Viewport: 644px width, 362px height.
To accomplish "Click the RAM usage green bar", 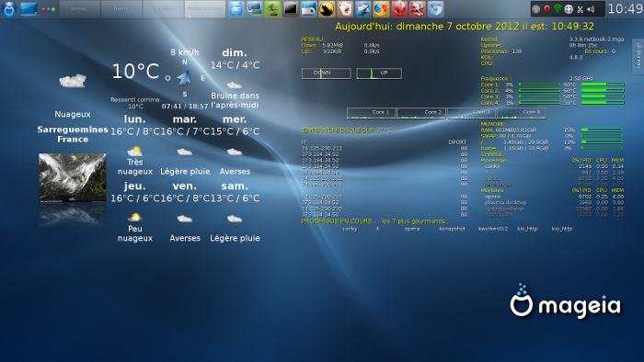I will 602,130.
